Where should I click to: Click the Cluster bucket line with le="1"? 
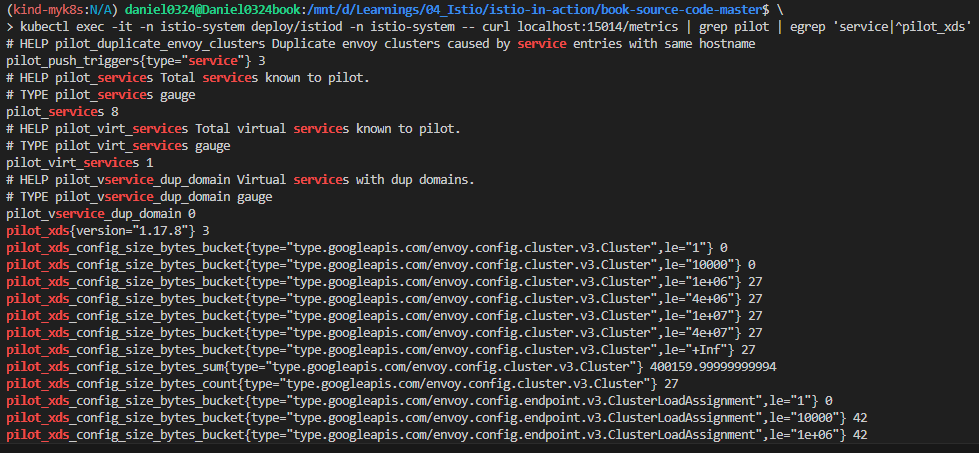(x=367, y=248)
